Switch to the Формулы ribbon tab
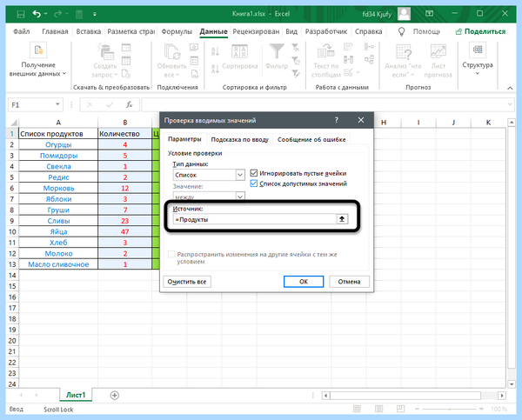 pos(177,31)
